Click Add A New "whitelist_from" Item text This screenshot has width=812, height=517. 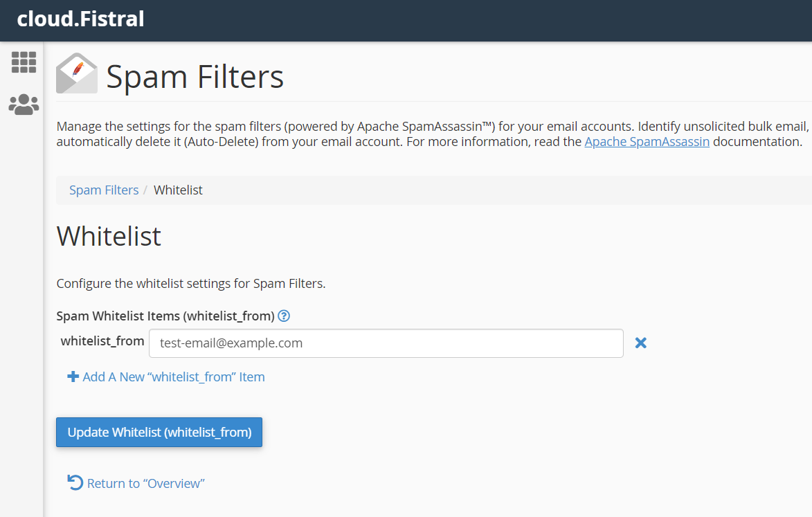[173, 377]
